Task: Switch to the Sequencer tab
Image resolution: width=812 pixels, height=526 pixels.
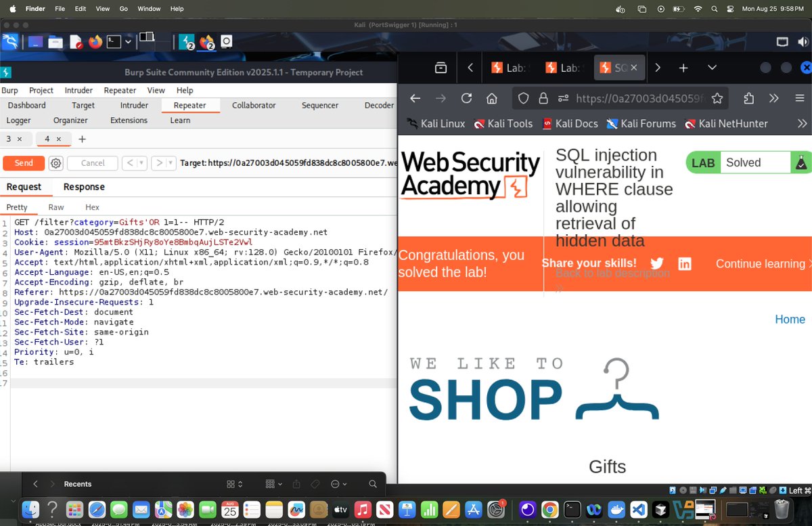Action: (x=320, y=106)
